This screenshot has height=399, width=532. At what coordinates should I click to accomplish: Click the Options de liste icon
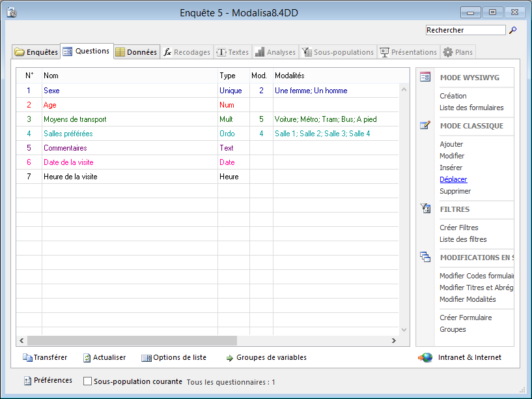point(147,358)
